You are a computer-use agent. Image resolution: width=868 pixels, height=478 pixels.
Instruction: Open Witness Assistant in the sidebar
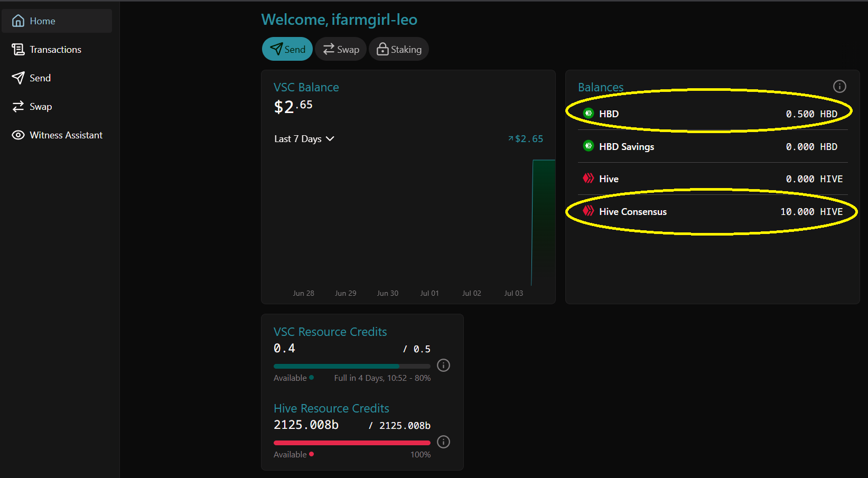tap(57, 135)
